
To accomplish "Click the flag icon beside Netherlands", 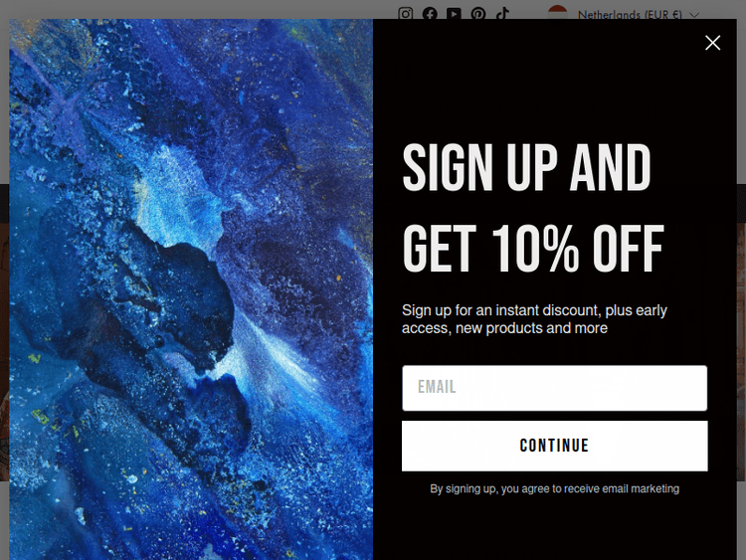I will click(558, 13).
